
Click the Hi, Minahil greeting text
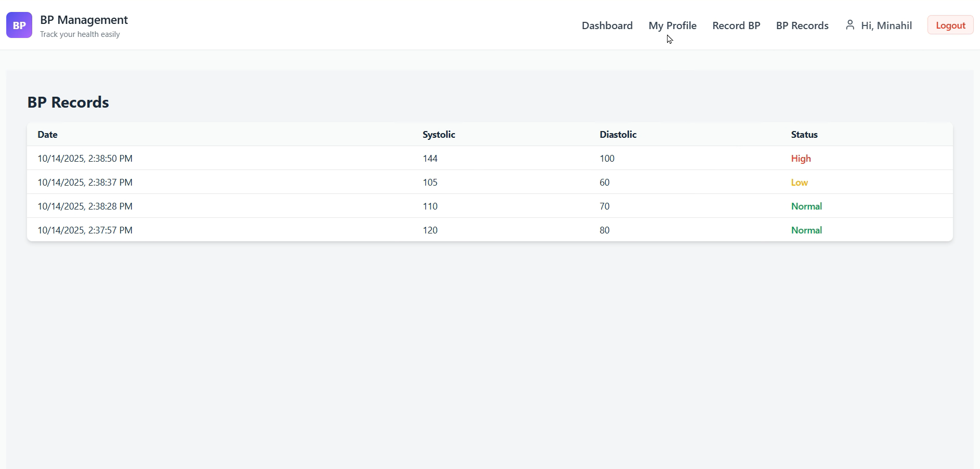click(886, 25)
